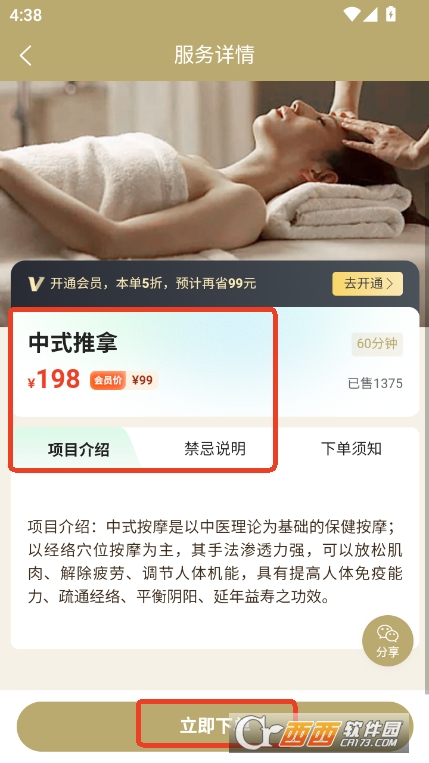
Task: Tap the 中式推拿 service title
Action: [73, 343]
